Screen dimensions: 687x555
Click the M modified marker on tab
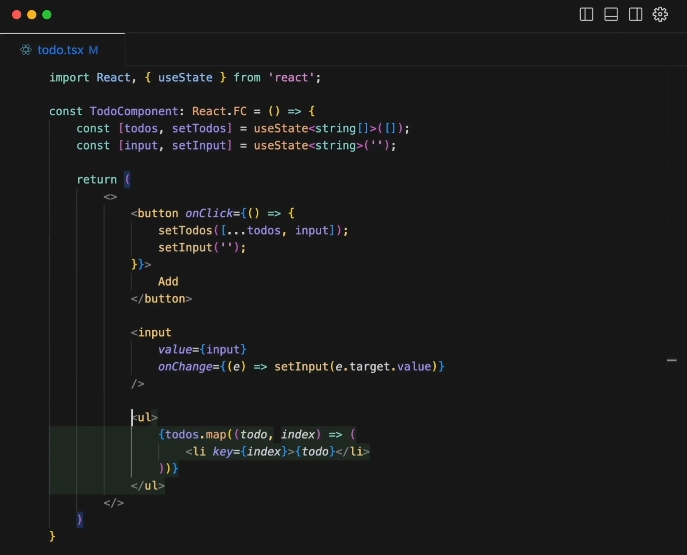click(x=93, y=49)
